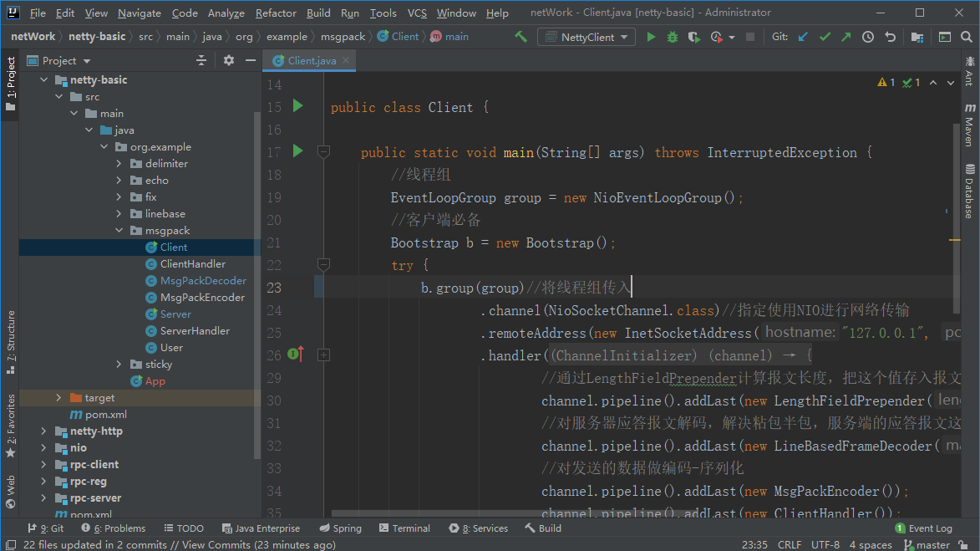Jump to next highlighted error arrow
This screenshot has width=980, height=551.
[951, 83]
